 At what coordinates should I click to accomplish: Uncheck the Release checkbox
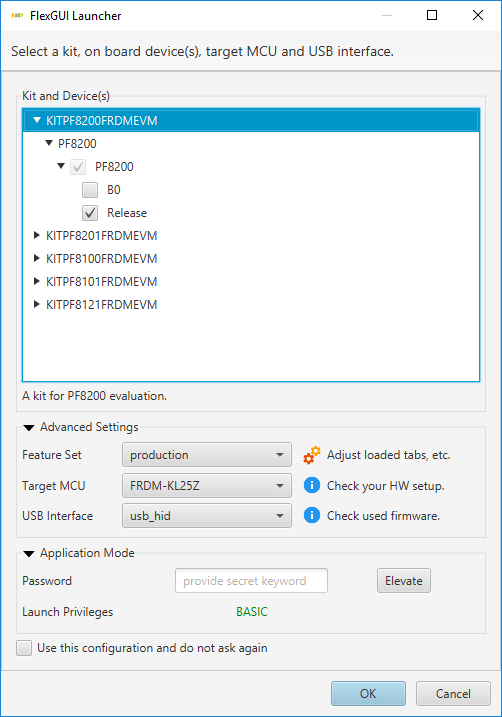pos(90,213)
